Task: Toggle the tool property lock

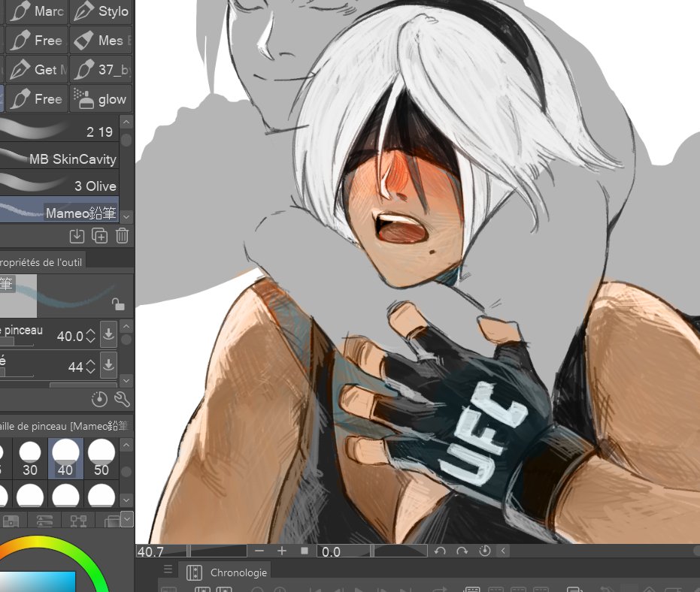Action: pyautogui.click(x=118, y=305)
